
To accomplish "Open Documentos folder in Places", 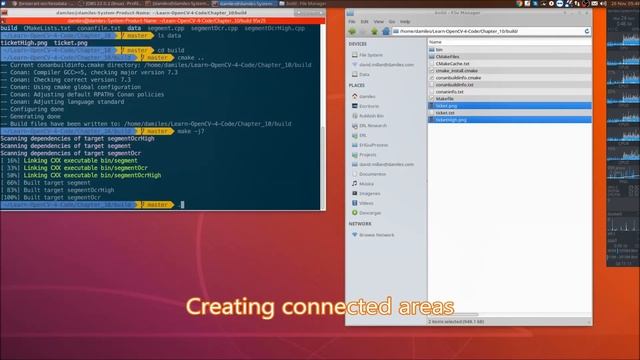I will (372, 174).
